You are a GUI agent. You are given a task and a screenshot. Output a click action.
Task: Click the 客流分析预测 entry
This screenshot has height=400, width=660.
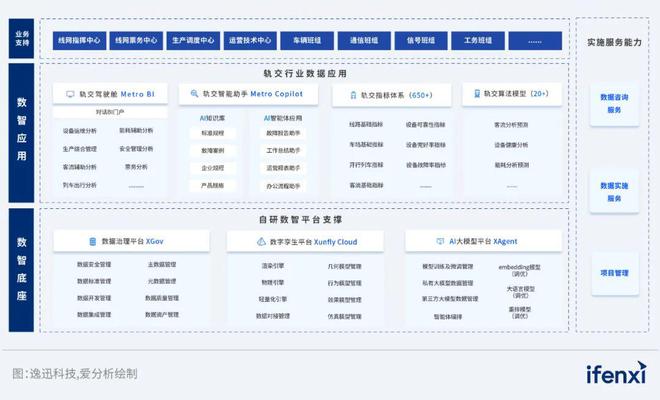pyautogui.click(x=511, y=125)
